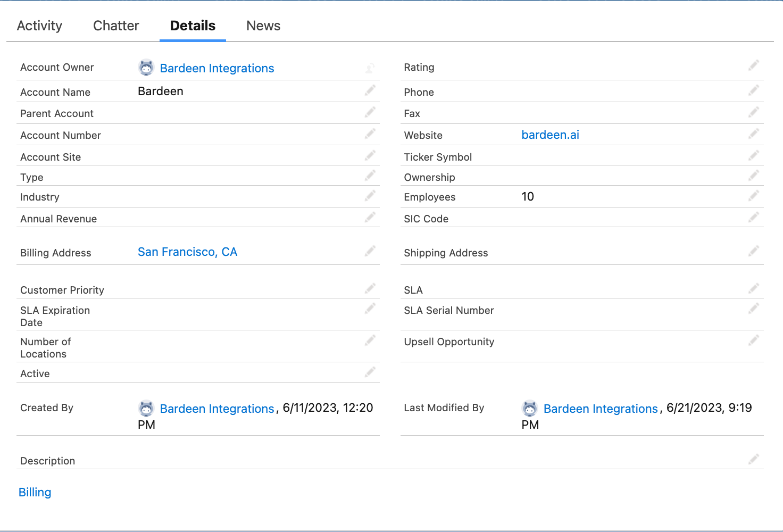Click Created By user avatar

click(146, 408)
